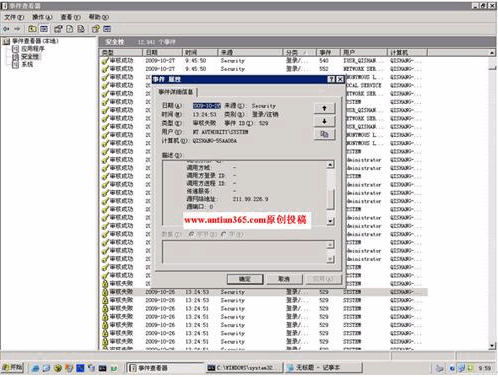Viewport: 498px width, 377px height.
Task: Sort the list by User column header
Action: 364,52
